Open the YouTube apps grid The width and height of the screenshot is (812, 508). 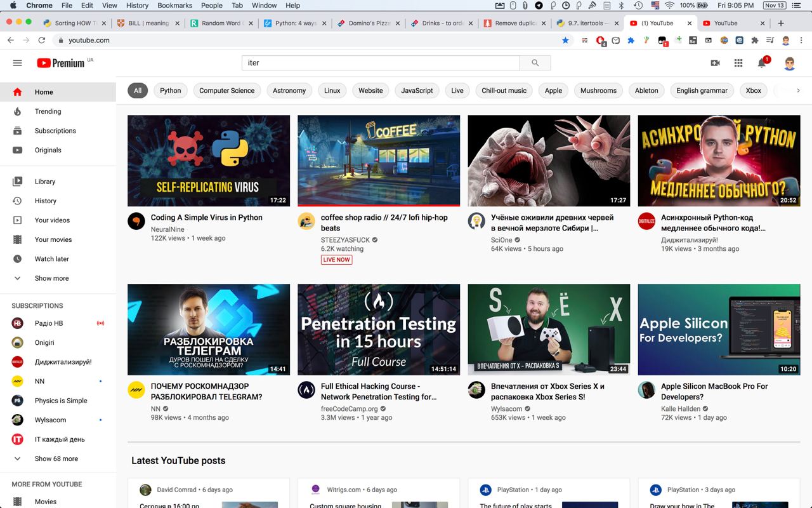(738, 63)
